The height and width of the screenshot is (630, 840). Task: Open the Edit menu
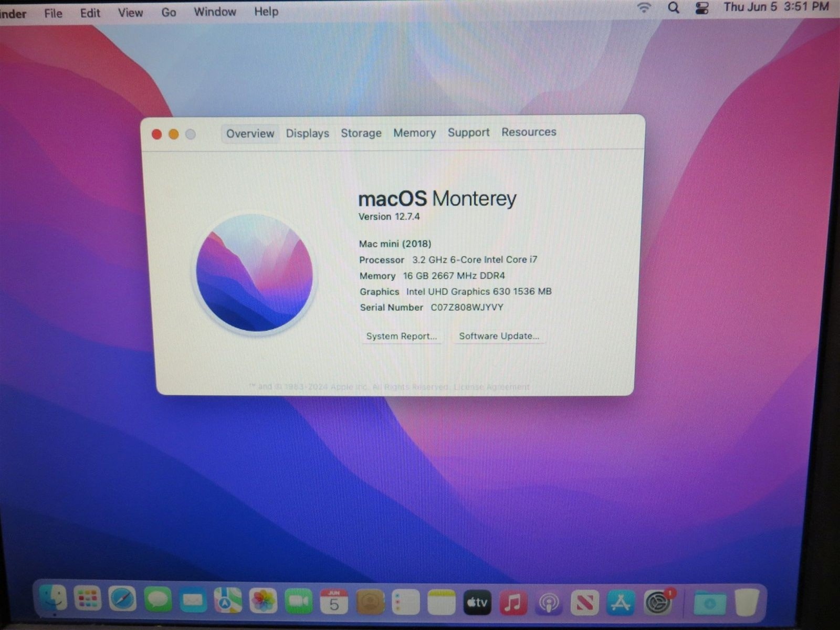[90, 13]
